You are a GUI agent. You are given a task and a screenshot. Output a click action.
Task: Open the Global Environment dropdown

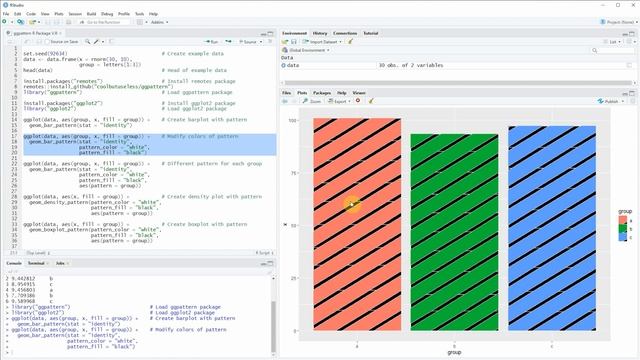pos(306,50)
